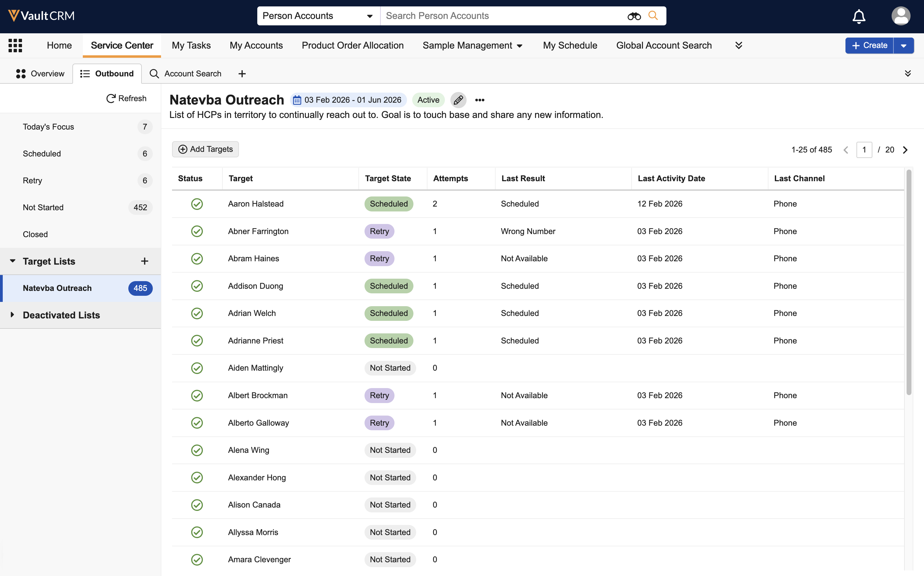Toggle status check for Aiden Mattingly

pos(197,368)
